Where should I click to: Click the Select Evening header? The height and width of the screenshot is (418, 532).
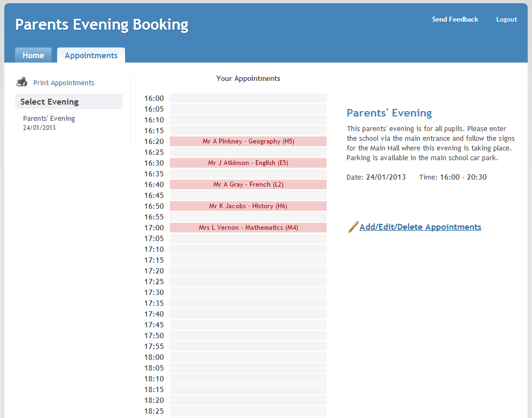[x=69, y=101]
